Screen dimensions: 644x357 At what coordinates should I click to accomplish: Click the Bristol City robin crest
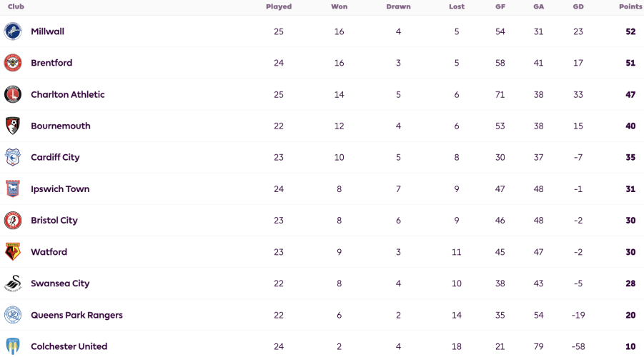point(13,221)
